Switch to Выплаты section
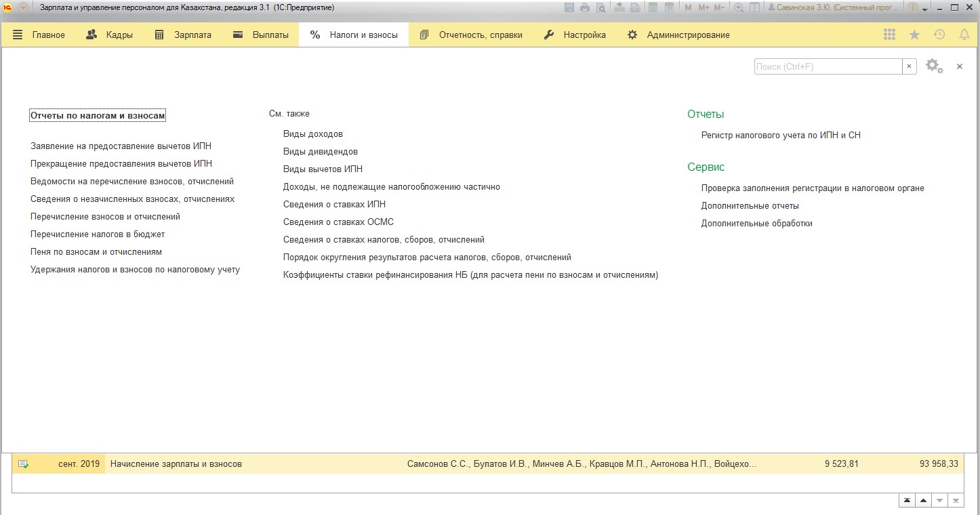 pyautogui.click(x=260, y=35)
